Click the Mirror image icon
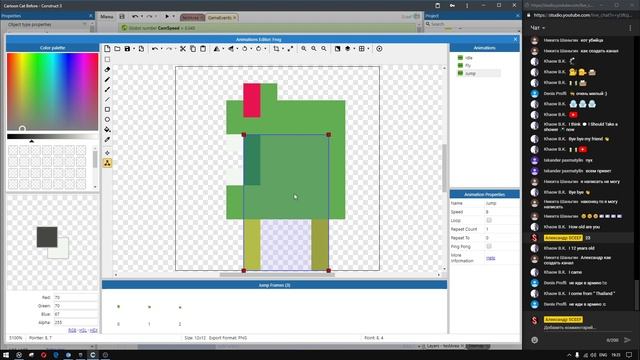The height and width of the screenshot is (360, 640). tap(216, 49)
